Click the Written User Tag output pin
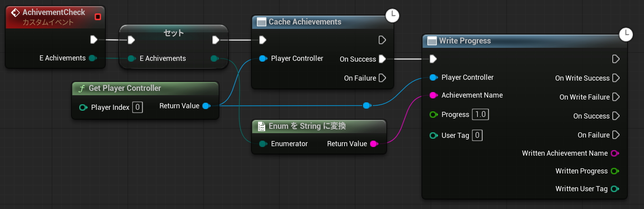This screenshot has height=209, width=644. (x=614, y=189)
